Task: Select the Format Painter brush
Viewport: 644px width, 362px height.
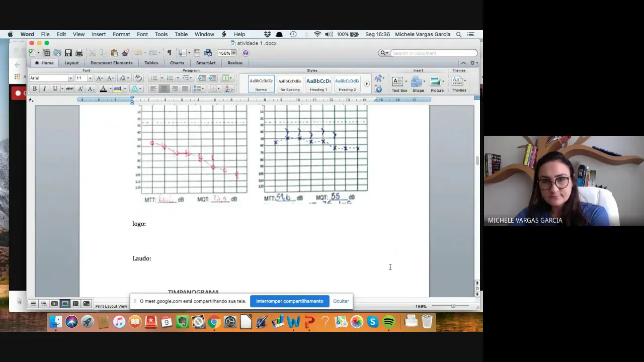Action: click(x=125, y=53)
